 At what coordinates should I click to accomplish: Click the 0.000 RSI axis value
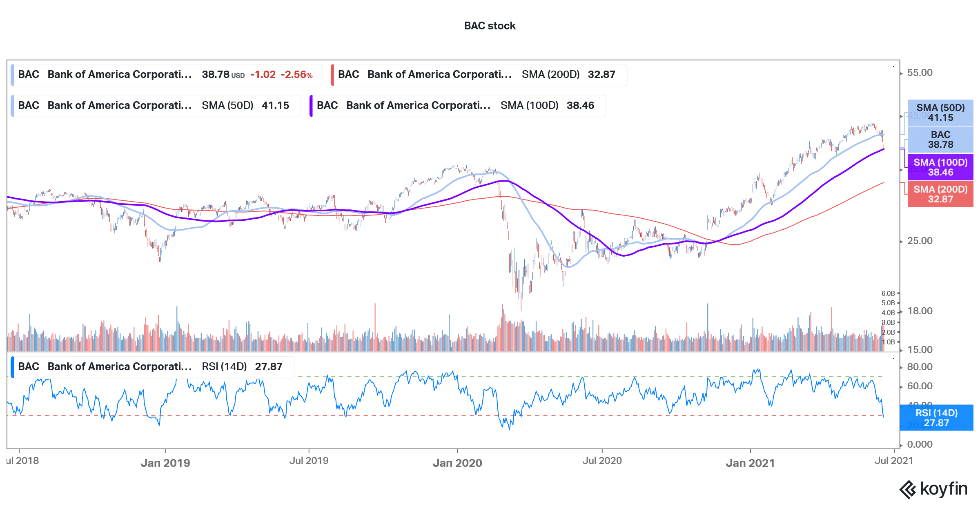(x=920, y=444)
